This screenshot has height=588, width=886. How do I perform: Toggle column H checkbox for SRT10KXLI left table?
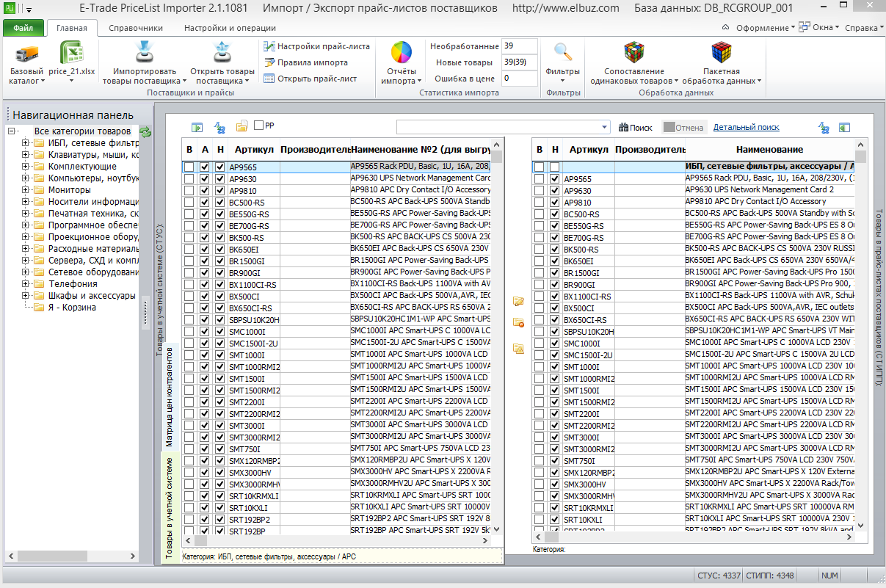(x=219, y=508)
